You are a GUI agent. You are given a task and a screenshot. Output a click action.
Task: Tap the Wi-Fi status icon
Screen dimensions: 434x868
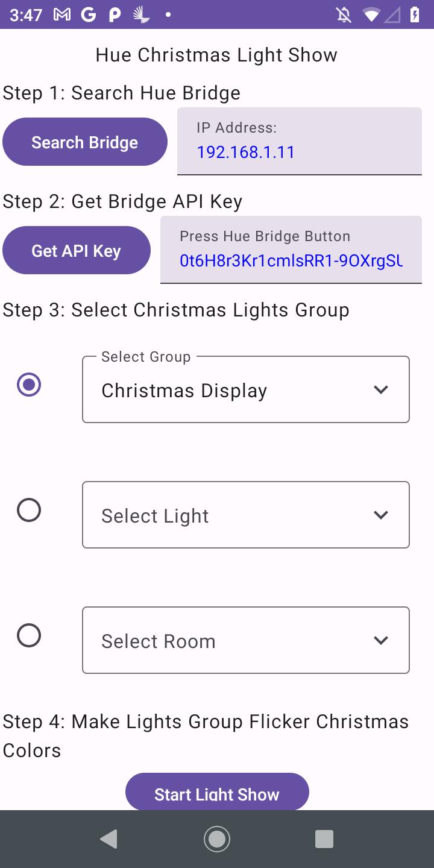coord(373,14)
